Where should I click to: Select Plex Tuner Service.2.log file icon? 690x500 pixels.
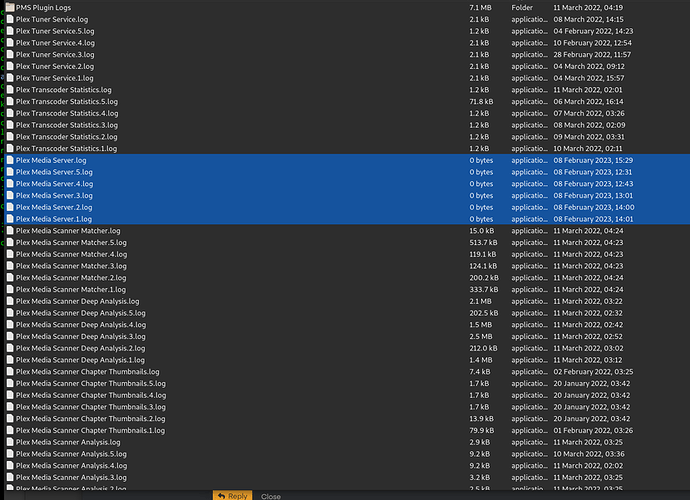click(10, 66)
